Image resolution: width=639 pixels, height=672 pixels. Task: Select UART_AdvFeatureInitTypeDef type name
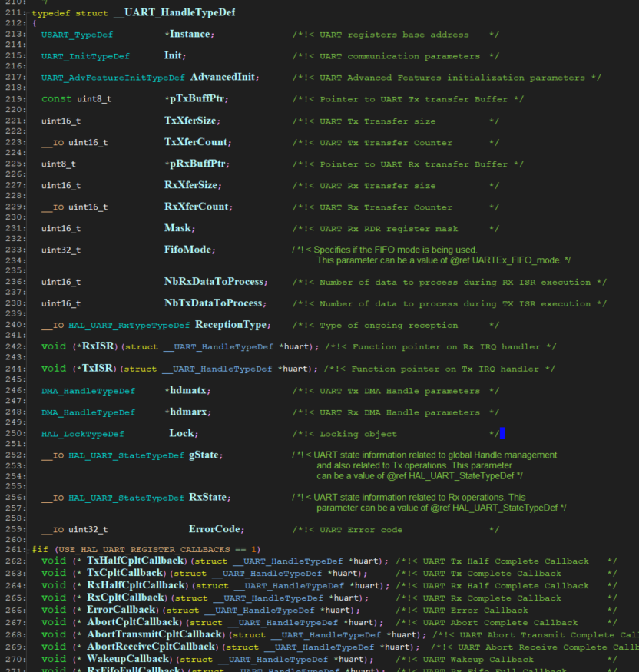click(113, 78)
